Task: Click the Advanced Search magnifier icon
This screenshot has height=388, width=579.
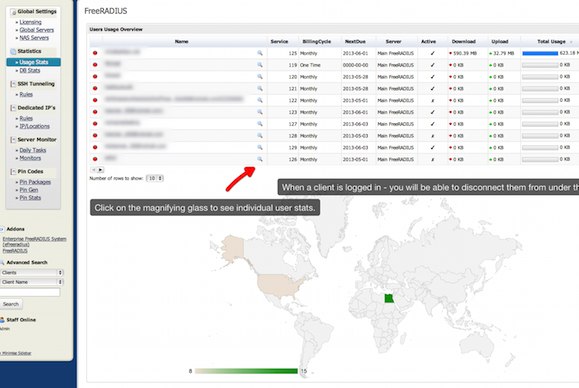Action: (x=2, y=262)
